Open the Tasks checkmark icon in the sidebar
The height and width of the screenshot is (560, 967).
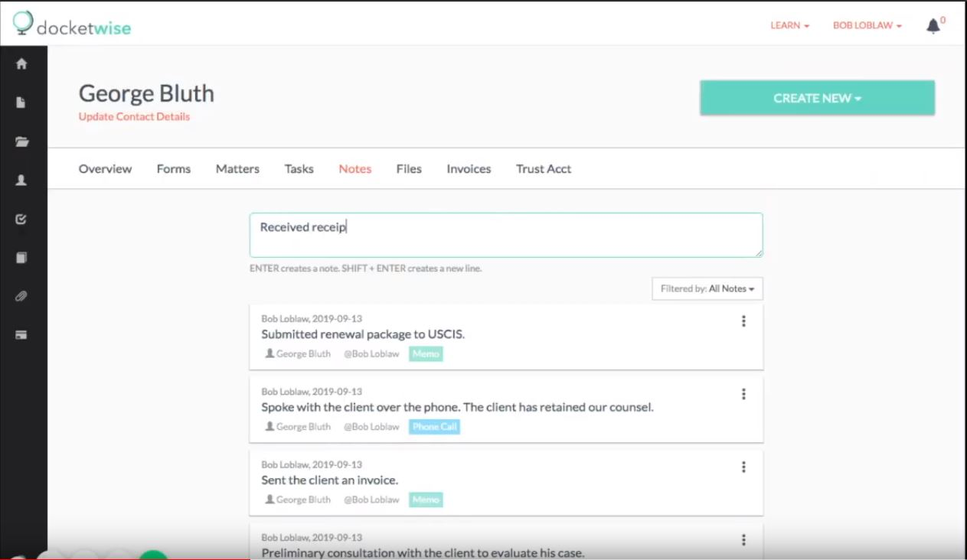pyautogui.click(x=21, y=219)
